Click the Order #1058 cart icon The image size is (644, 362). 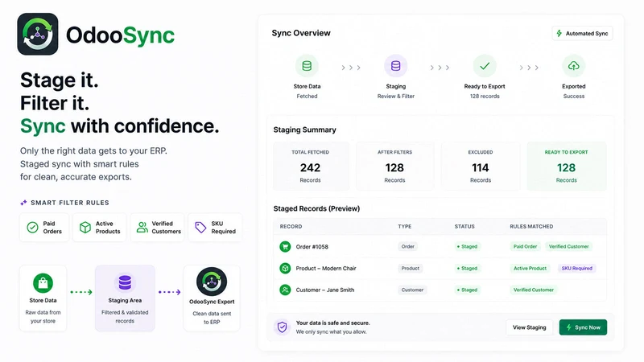tap(285, 247)
